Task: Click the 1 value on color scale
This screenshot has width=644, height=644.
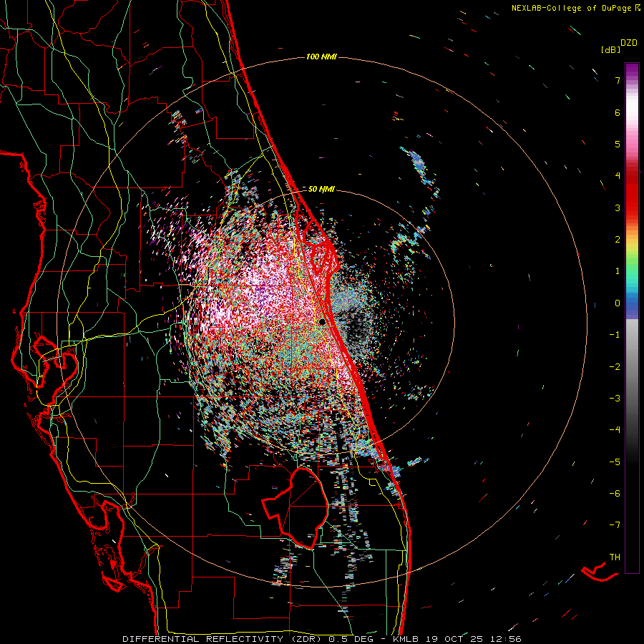Action: tap(618, 271)
